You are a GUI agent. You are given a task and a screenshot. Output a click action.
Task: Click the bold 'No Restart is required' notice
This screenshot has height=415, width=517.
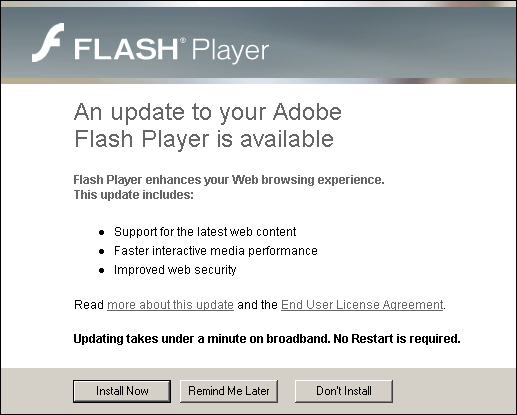[x=397, y=339]
